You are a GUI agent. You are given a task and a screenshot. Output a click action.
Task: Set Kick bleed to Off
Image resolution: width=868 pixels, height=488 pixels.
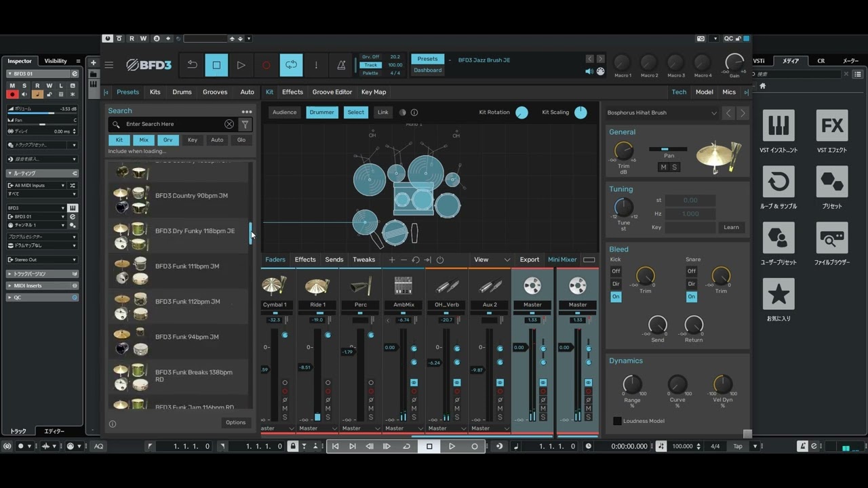pos(616,271)
